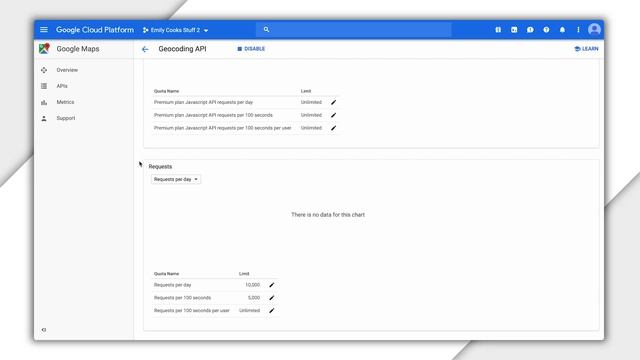Click the Support person icon
This screenshot has width=640, height=360.
coord(44,118)
